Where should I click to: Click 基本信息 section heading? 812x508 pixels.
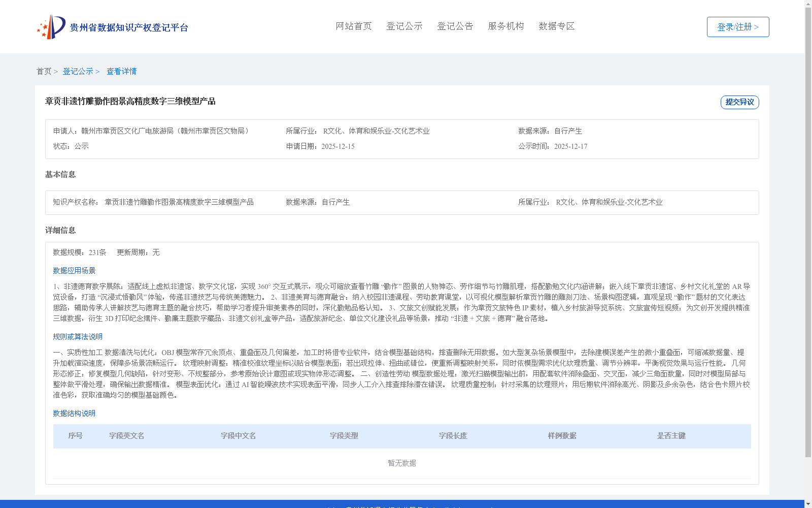tap(60, 174)
